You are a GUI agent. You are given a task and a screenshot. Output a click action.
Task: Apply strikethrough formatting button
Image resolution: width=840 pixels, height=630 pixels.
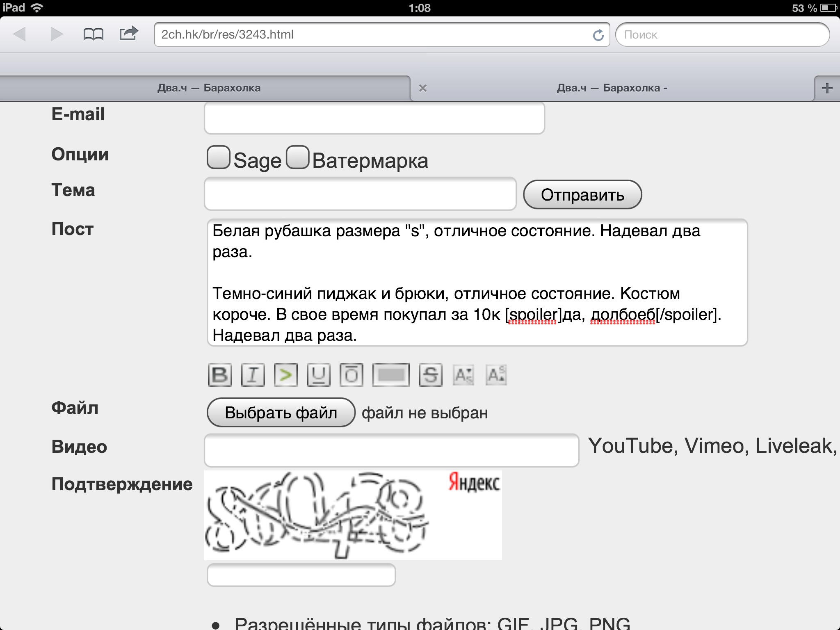tap(430, 375)
